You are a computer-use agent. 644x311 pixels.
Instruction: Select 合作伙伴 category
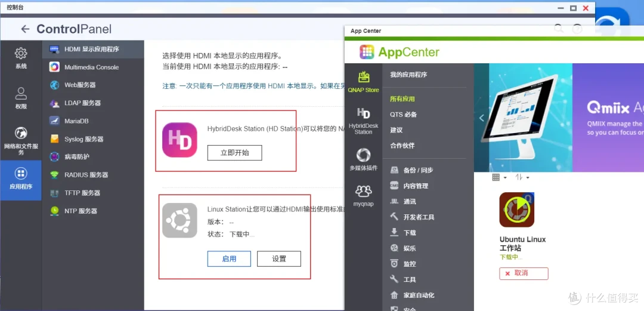click(x=402, y=146)
